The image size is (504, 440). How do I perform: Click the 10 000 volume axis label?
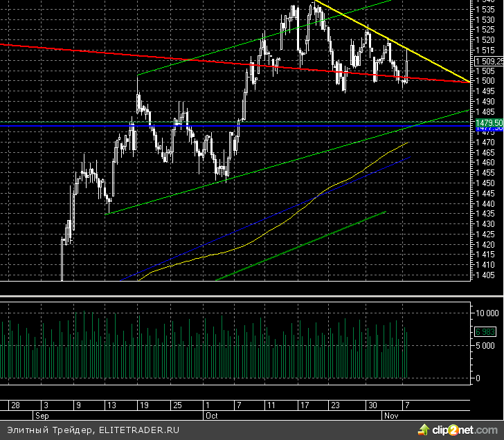487,313
